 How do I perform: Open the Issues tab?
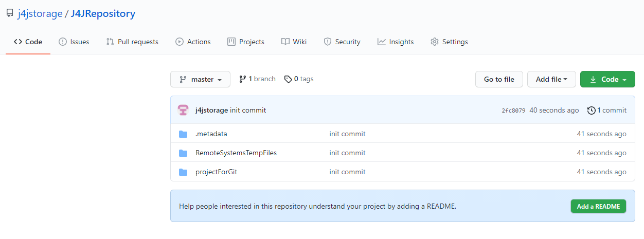point(74,42)
